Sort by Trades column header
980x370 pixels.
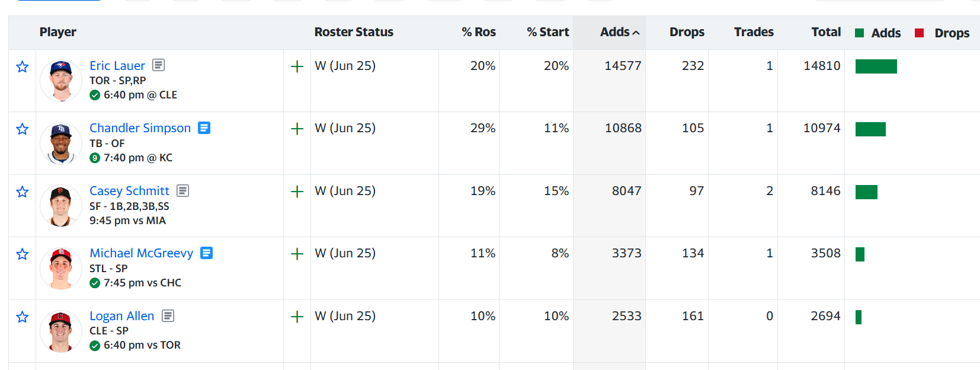coord(754,32)
